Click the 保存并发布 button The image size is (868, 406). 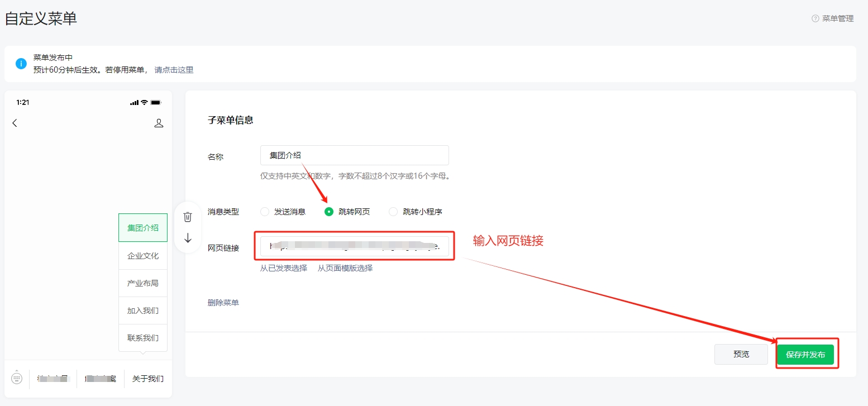(805, 355)
